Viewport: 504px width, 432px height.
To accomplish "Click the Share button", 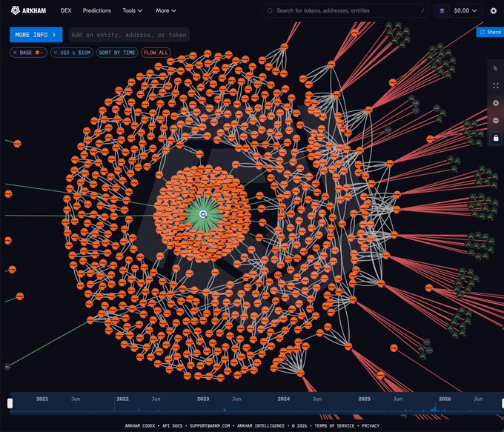I will (x=490, y=32).
